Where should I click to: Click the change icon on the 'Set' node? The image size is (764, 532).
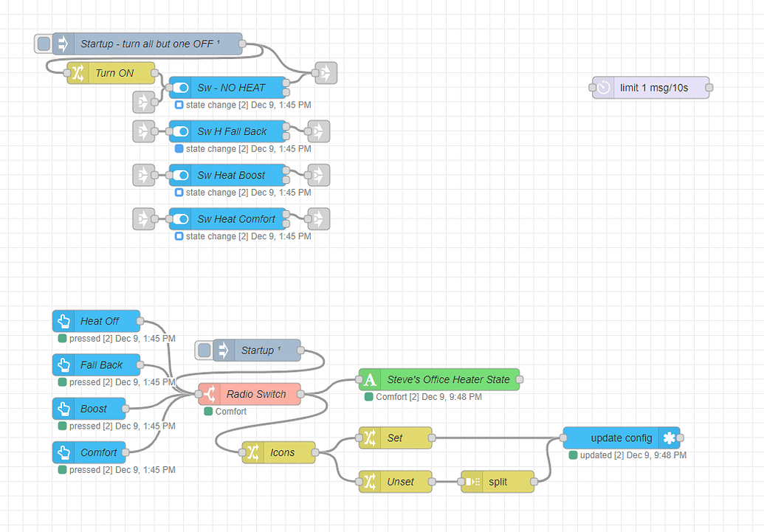370,438
